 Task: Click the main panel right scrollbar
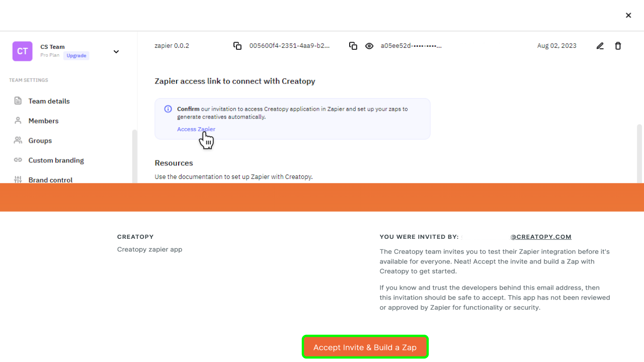(639, 153)
